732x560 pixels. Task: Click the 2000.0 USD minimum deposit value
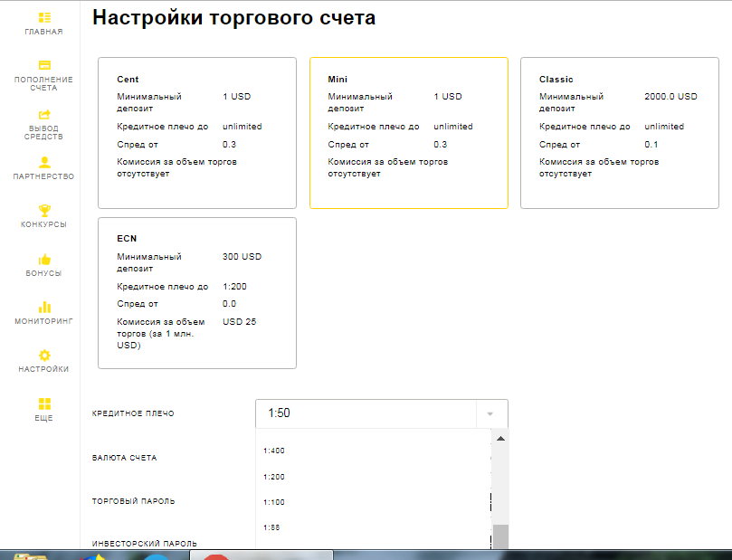pyautogui.click(x=670, y=97)
